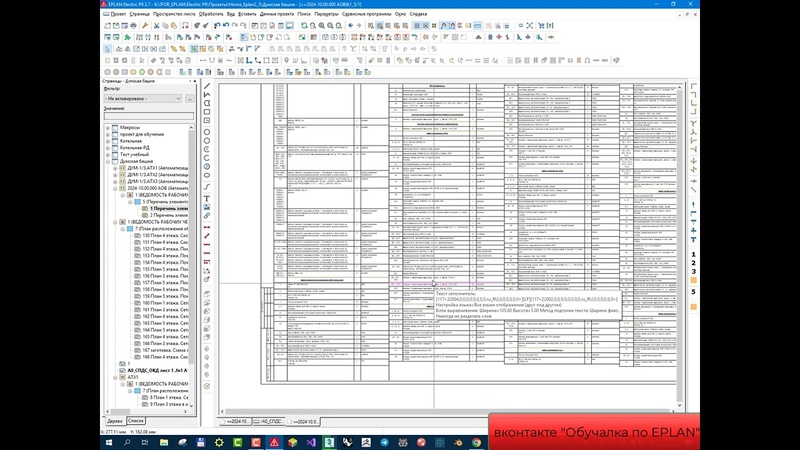This screenshot has width=800, height=450.
Task: Click the 'Значение' value input field
Action: click(148, 116)
